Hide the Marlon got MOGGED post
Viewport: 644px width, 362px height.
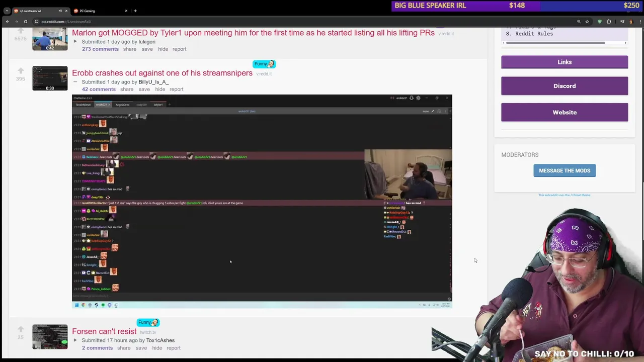(x=163, y=49)
